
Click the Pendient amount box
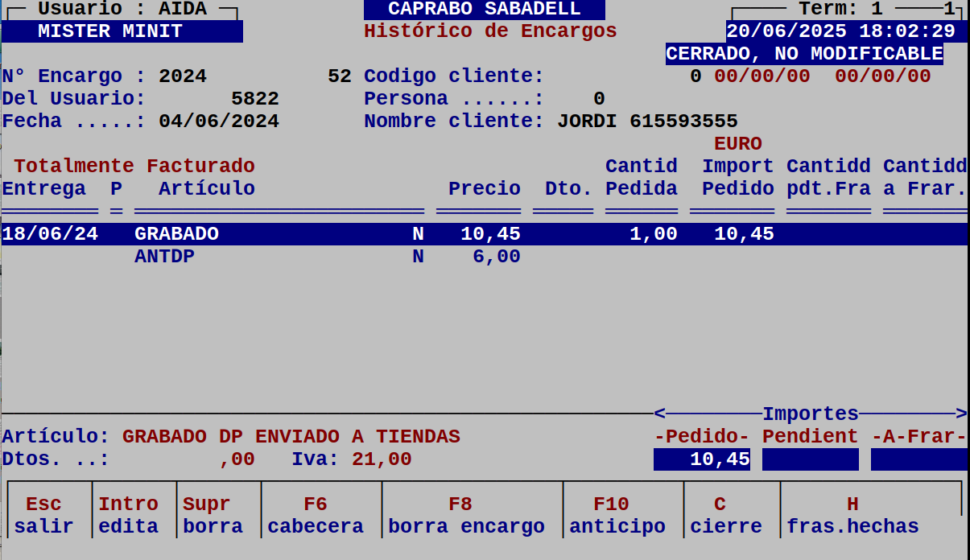(x=811, y=459)
